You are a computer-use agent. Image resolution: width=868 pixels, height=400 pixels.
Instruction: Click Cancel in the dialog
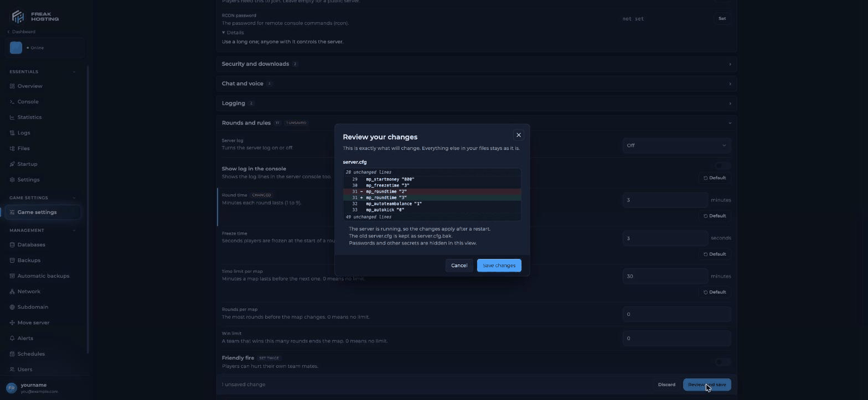pyautogui.click(x=459, y=266)
